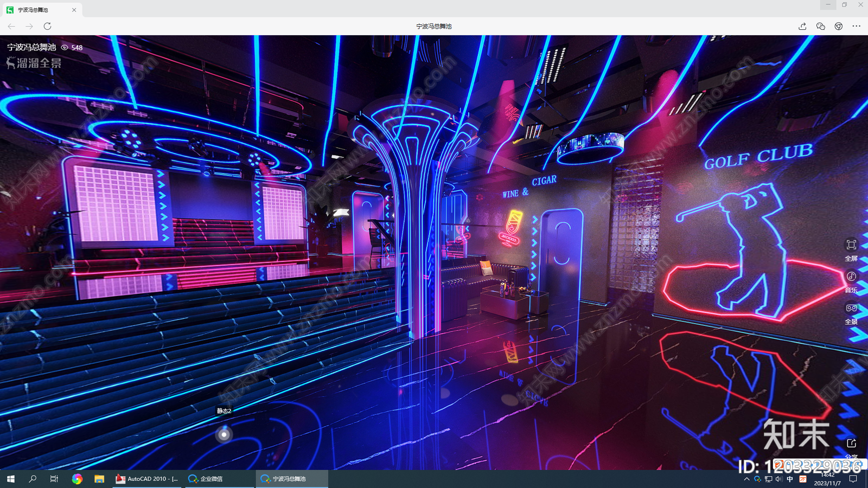
Task: Jump to the 静态2 hotspot marker
Action: [224, 434]
